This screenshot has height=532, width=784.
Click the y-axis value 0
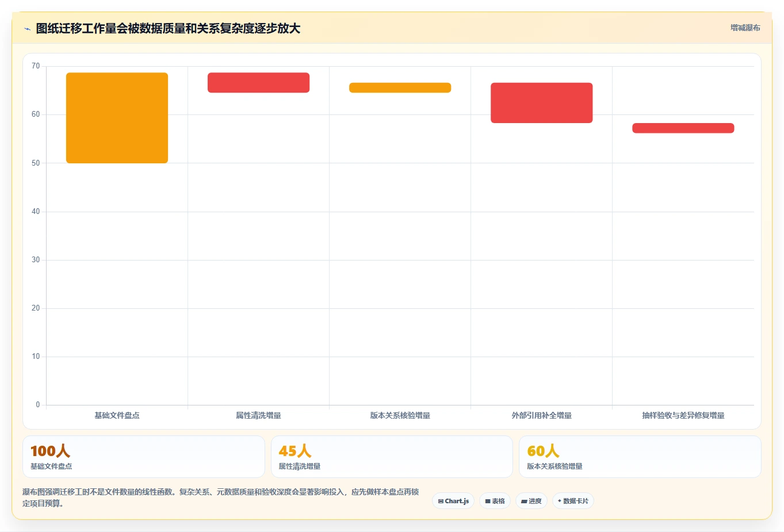[38, 404]
